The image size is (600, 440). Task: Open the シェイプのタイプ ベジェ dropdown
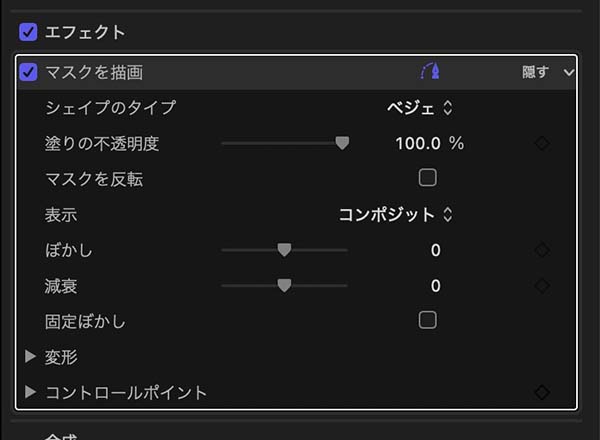(420, 108)
